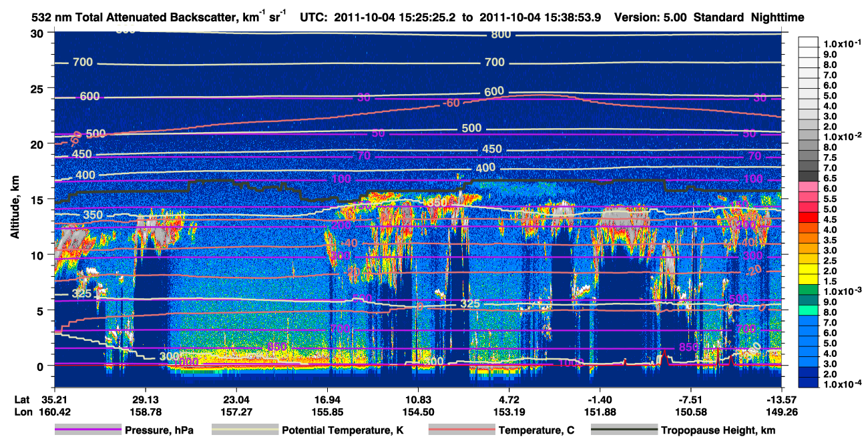Click the 'Lat' row label
Viewport: 868px width, 445px height.
click(x=23, y=400)
